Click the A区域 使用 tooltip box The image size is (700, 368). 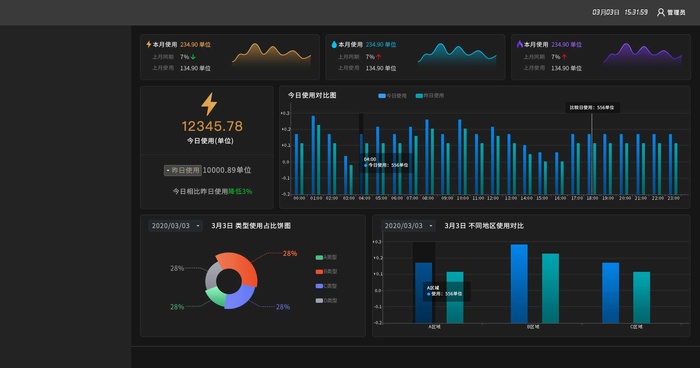coord(446,291)
